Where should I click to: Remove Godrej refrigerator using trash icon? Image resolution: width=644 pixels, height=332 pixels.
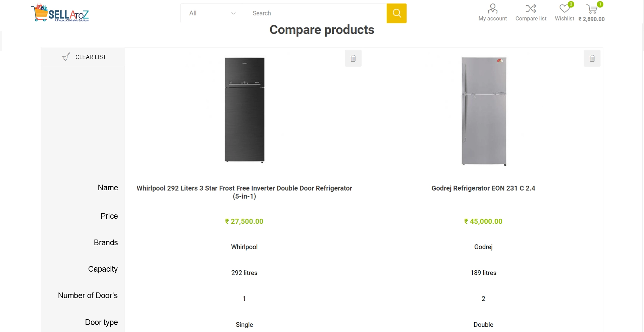click(592, 58)
